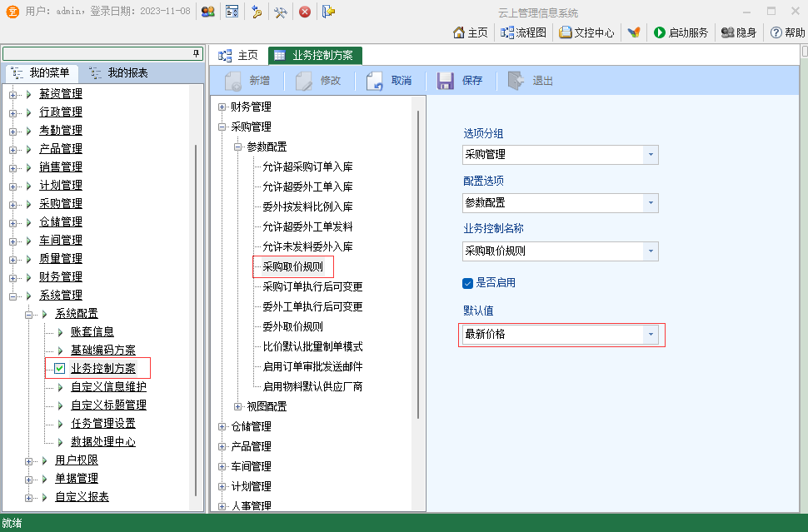Click the 保存 save button
The width and height of the screenshot is (808, 532).
pos(461,81)
